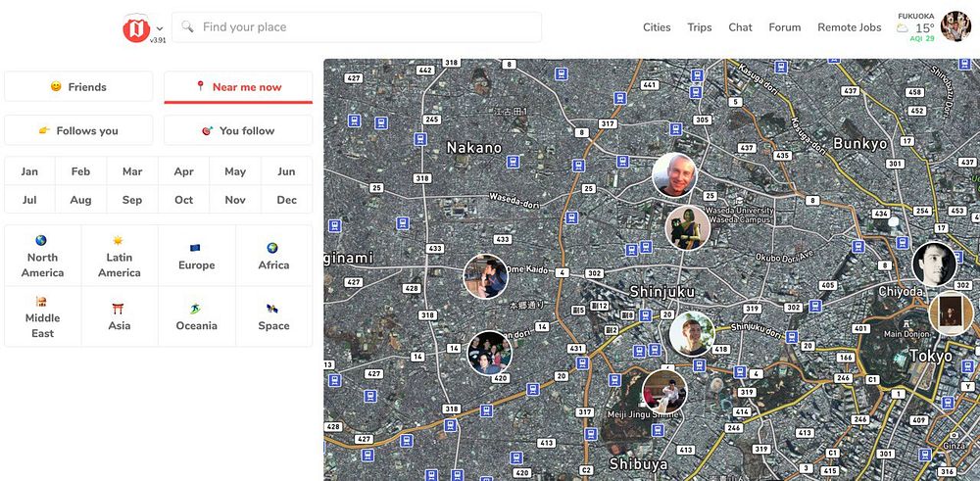Click the Fukuoka weather widget showing 15°
The height and width of the screenshot is (481, 980).
coord(916,26)
